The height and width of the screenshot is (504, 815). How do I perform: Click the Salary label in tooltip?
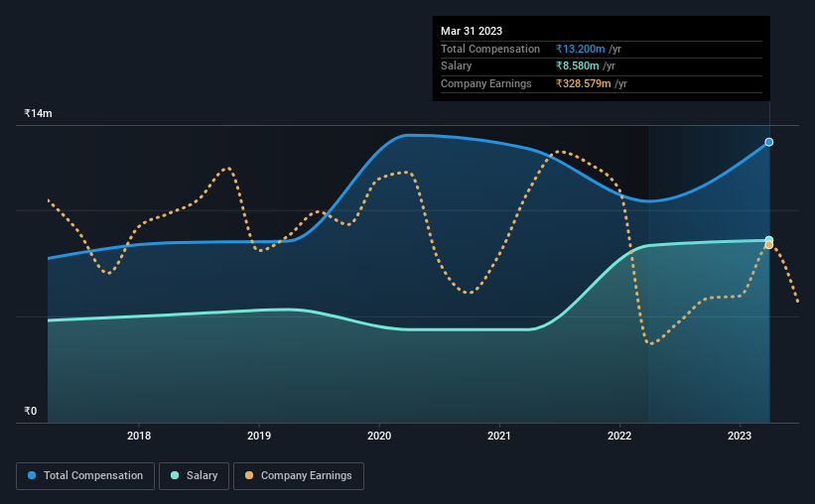(457, 66)
